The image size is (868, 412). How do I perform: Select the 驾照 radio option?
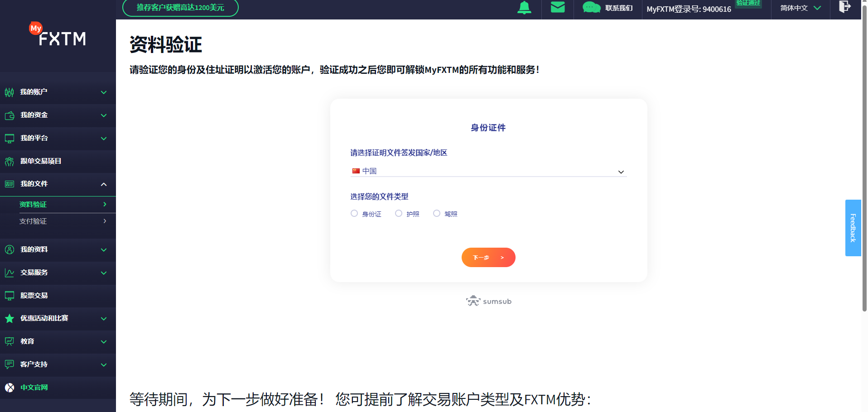[x=437, y=213]
